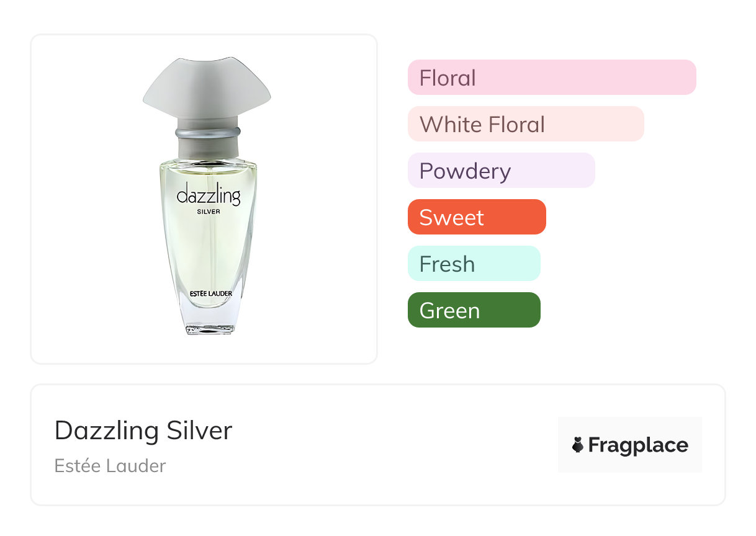
Task: Click the 'Powdery' text label
Action: pyautogui.click(x=465, y=171)
